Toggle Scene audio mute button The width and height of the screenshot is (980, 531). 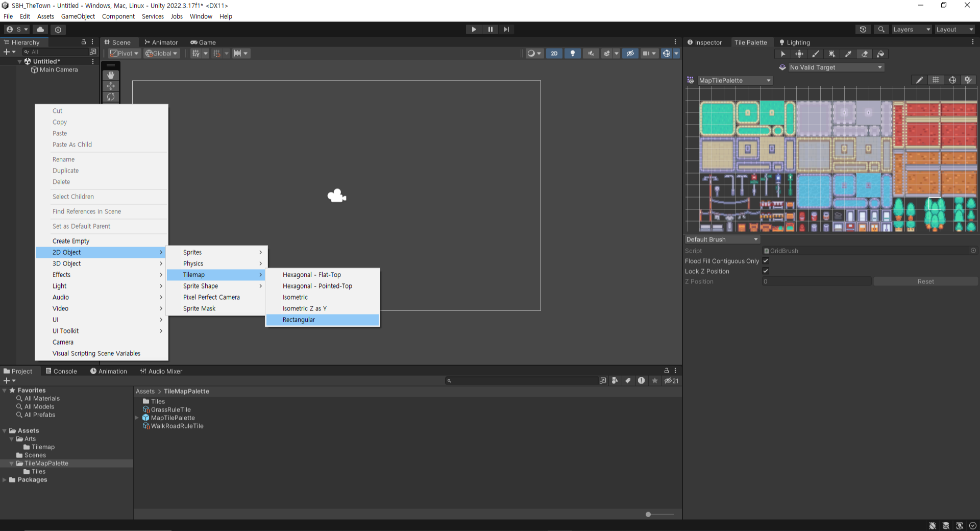pyautogui.click(x=591, y=53)
